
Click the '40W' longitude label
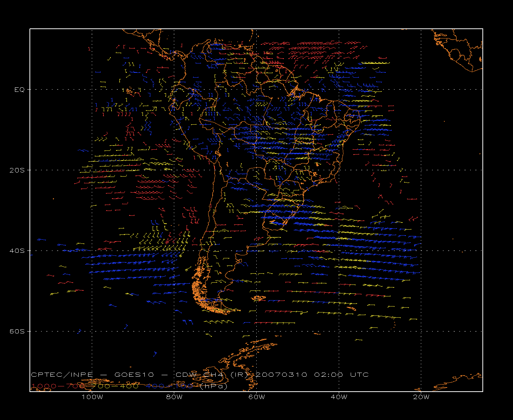coord(339,397)
